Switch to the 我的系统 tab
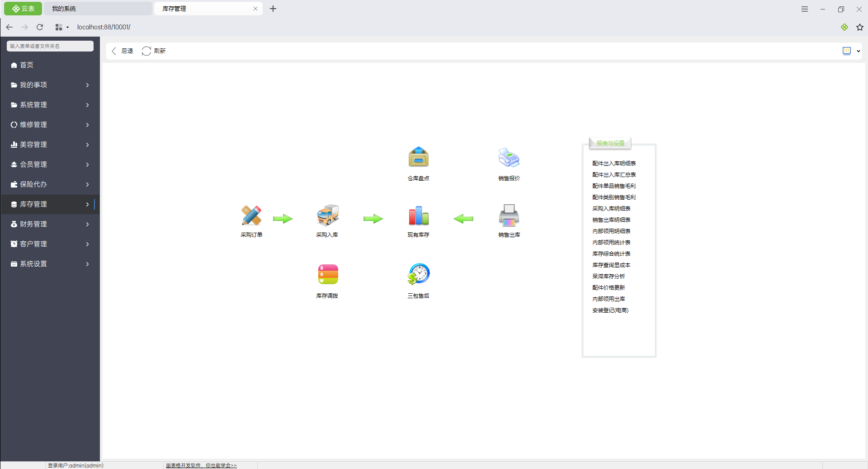868x469 pixels. click(x=97, y=9)
